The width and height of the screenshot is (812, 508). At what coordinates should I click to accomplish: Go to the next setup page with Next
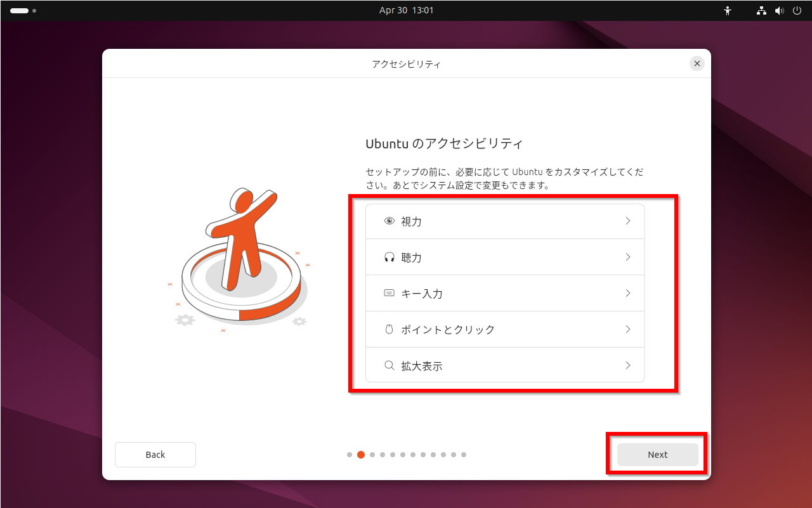tap(658, 455)
